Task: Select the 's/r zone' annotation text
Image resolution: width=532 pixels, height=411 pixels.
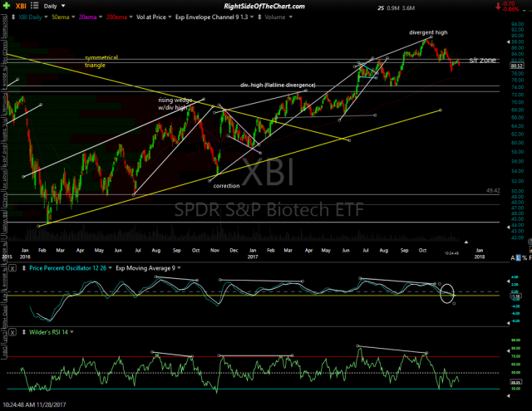Action: point(482,61)
